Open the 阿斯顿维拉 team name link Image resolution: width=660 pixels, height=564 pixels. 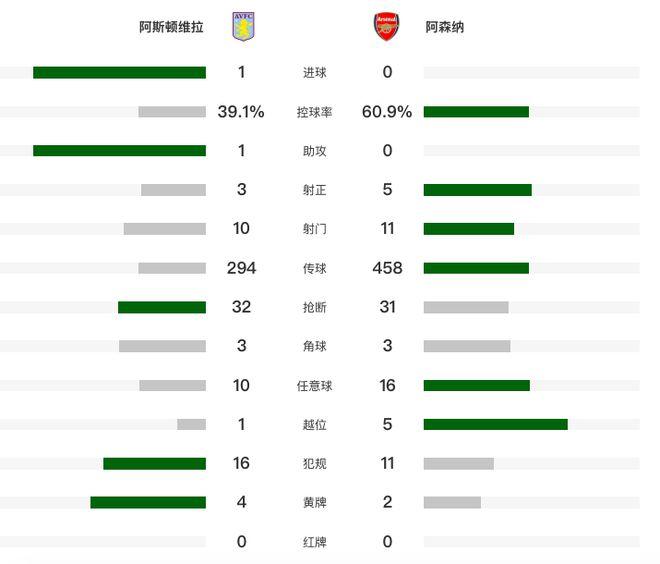pyautogui.click(x=171, y=27)
